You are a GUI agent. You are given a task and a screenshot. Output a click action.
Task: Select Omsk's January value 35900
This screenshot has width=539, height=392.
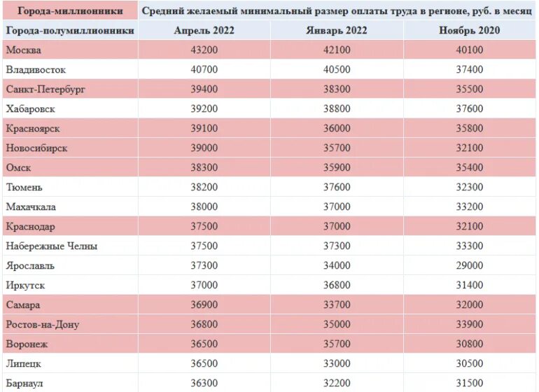coord(337,167)
